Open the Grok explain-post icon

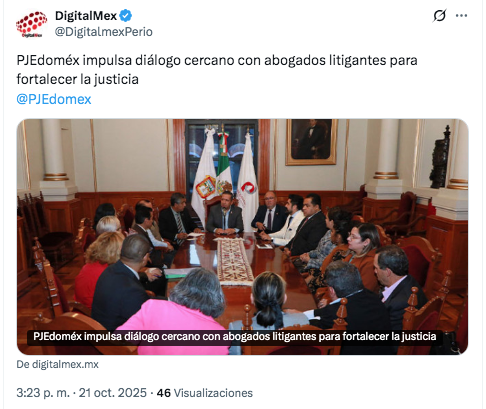pyautogui.click(x=439, y=16)
